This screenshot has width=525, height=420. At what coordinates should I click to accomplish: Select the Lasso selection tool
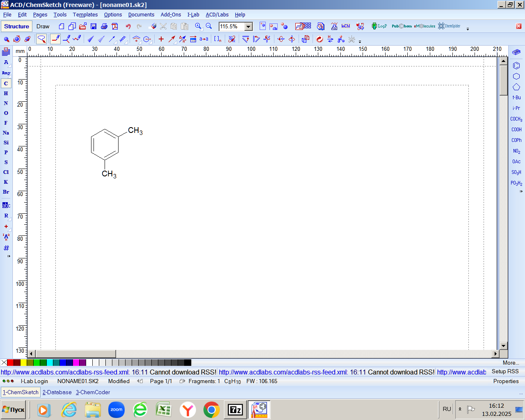pos(41,39)
